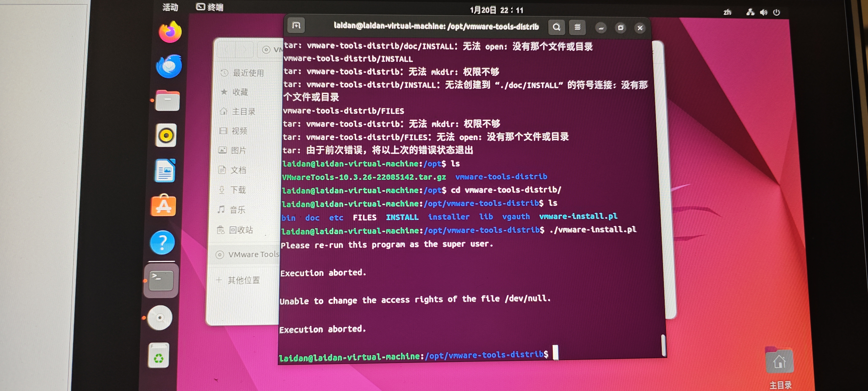Open the 终端 app menu in top bar
The image size is (868, 391).
210,7
